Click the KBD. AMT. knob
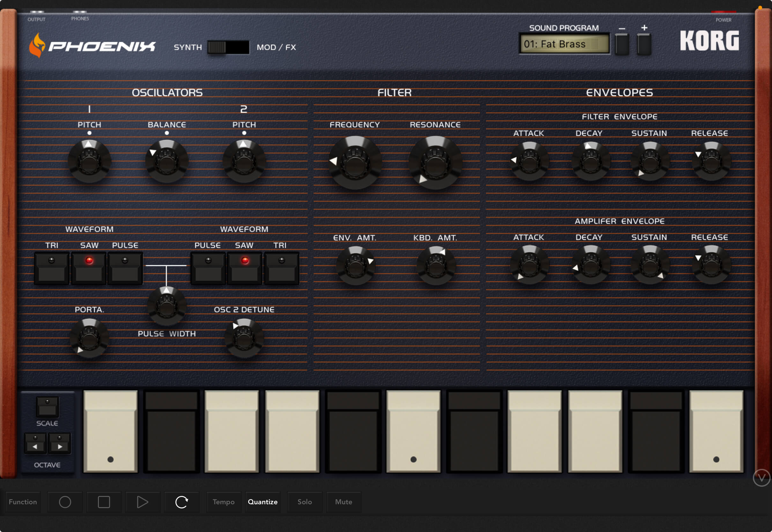 tap(436, 266)
